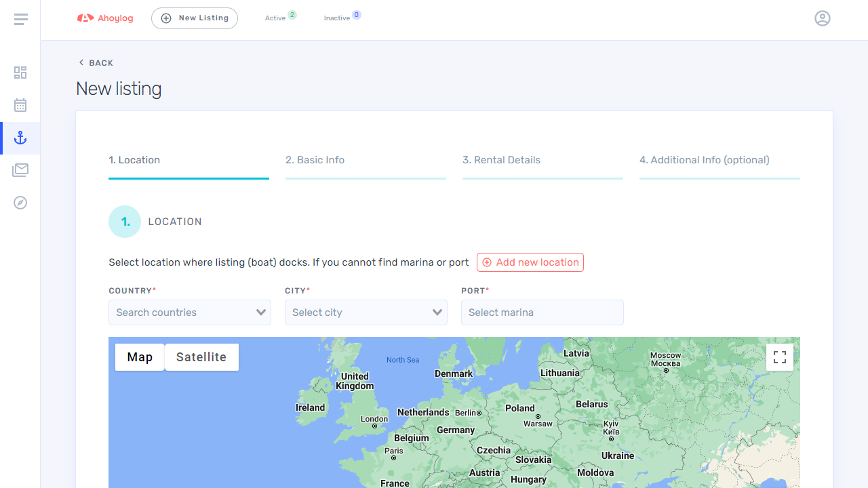Click London on the map
Image resolution: width=868 pixels, height=488 pixels.
coord(374,419)
